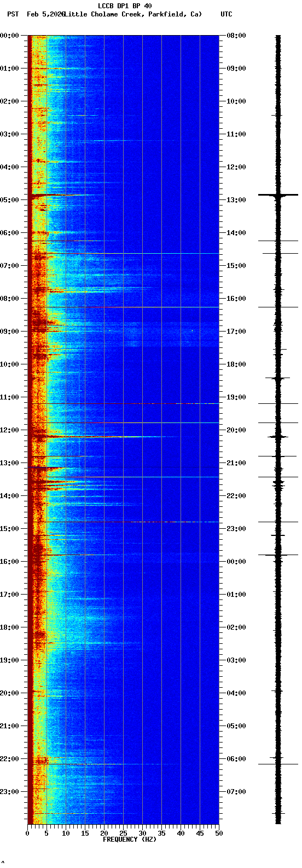This screenshot has height=868, width=302.
Task: Click the 00:00 UTC time label
Action: (x=236, y=562)
